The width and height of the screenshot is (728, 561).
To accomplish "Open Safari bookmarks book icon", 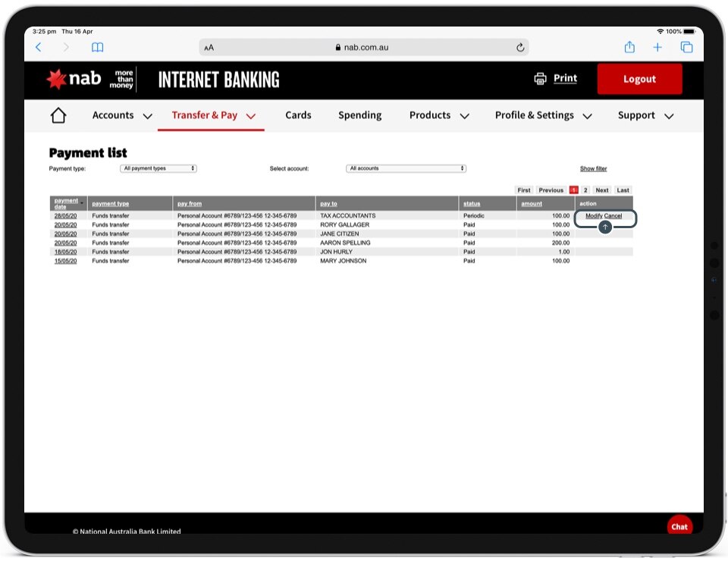I will coord(98,47).
